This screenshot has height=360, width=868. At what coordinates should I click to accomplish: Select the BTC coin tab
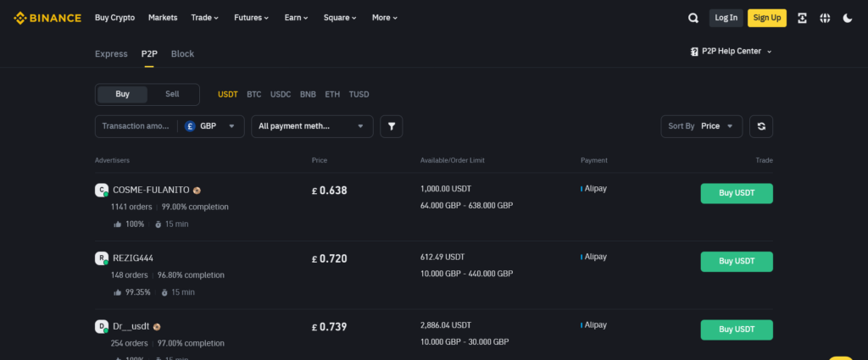pyautogui.click(x=254, y=95)
